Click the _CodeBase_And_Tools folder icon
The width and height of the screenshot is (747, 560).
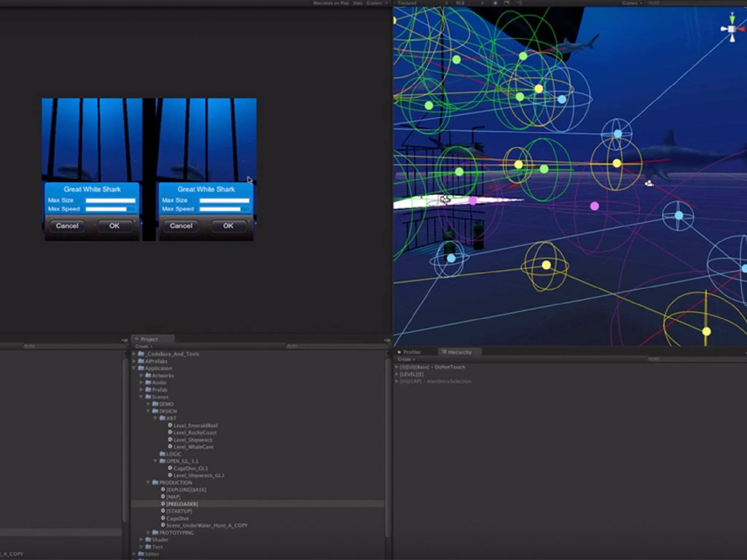click(x=141, y=354)
